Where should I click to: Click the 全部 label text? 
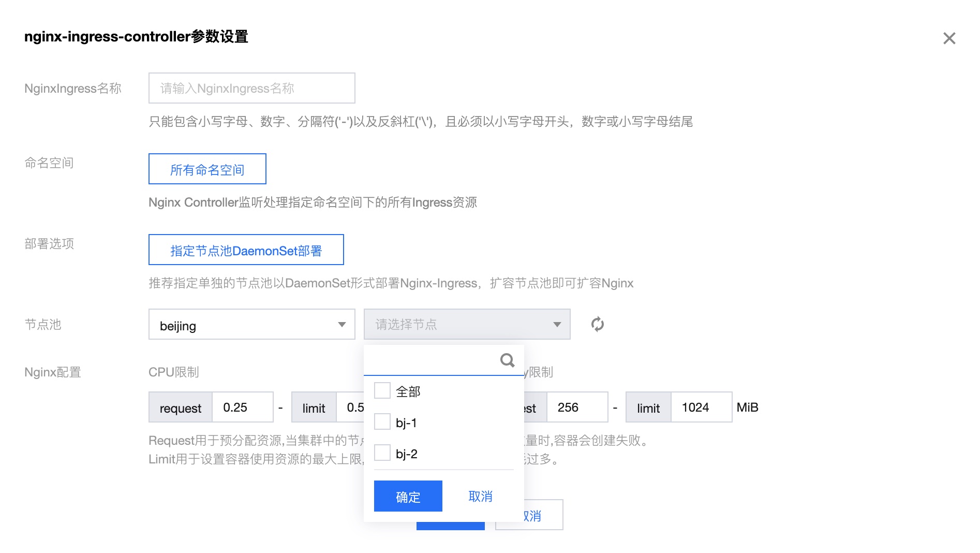coord(408,391)
